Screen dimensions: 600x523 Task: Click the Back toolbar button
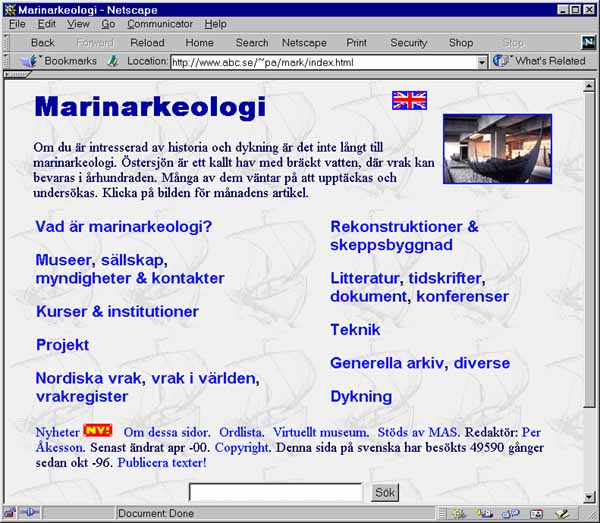[43, 42]
